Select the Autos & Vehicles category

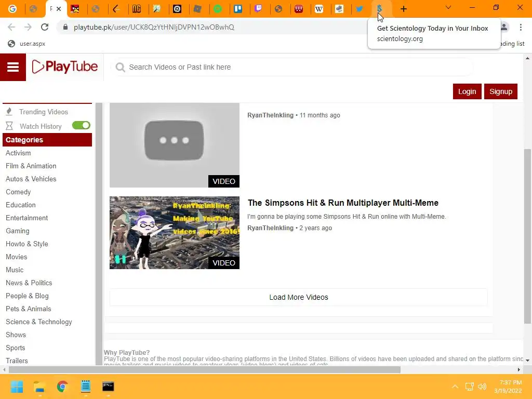tap(31, 179)
